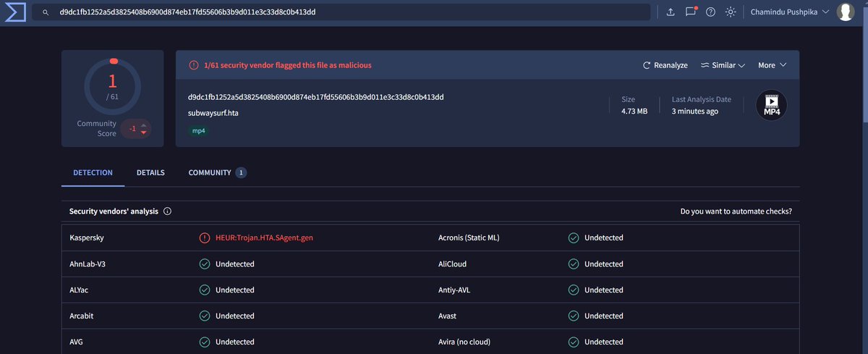This screenshot has width=868, height=354.
Task: Click the Kaspersky malicious alert icon
Action: (x=205, y=238)
